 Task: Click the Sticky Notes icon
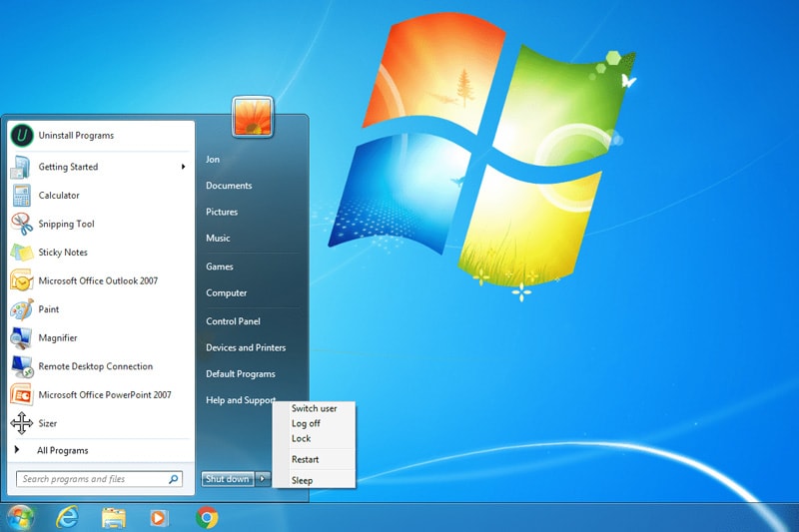[21, 253]
